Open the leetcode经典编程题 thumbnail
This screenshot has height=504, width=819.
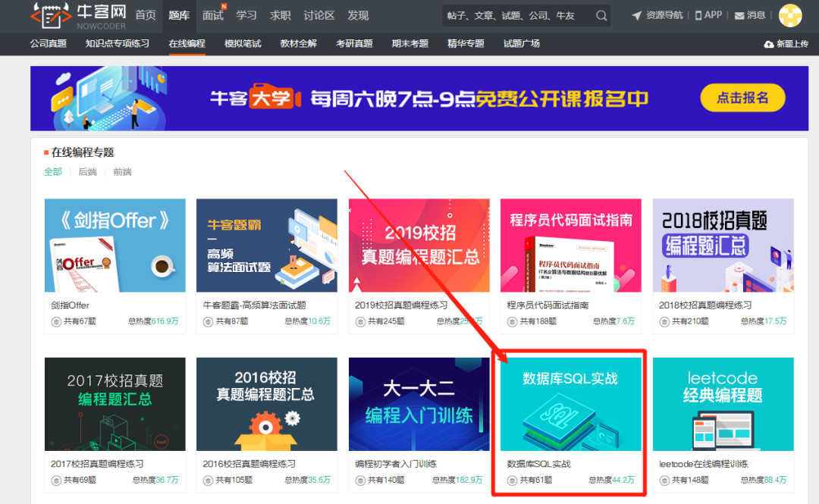coord(723,404)
